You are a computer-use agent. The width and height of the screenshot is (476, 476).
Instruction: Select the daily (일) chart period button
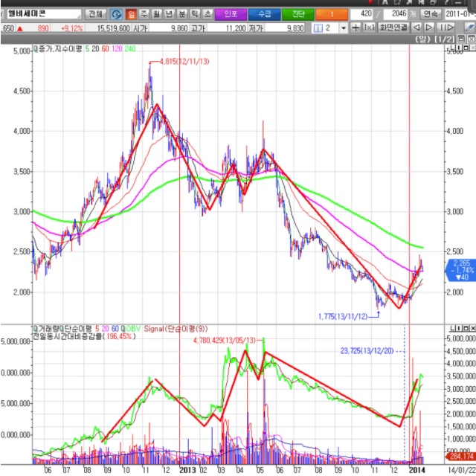point(131,14)
